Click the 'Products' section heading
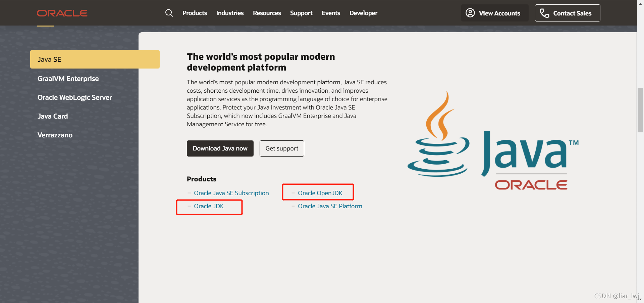 (202, 179)
